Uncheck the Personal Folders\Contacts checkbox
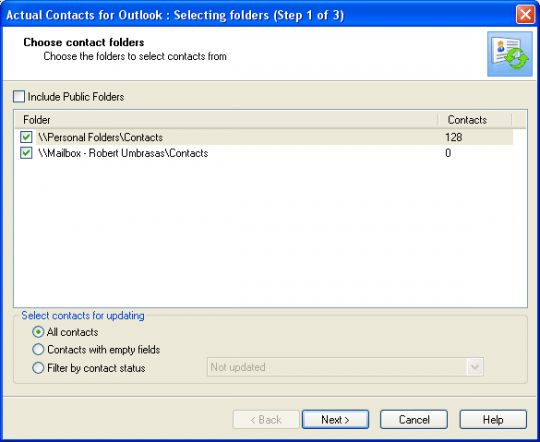The image size is (540, 442). point(26,137)
